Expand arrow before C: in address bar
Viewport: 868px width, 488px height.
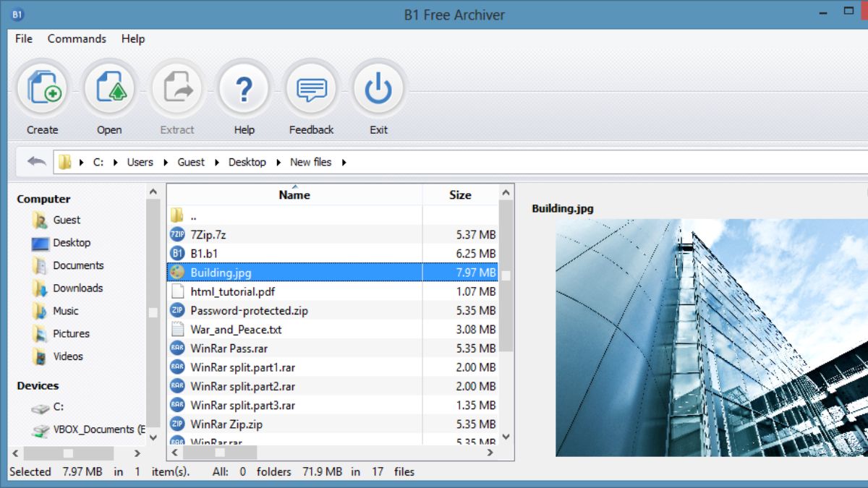(82, 162)
